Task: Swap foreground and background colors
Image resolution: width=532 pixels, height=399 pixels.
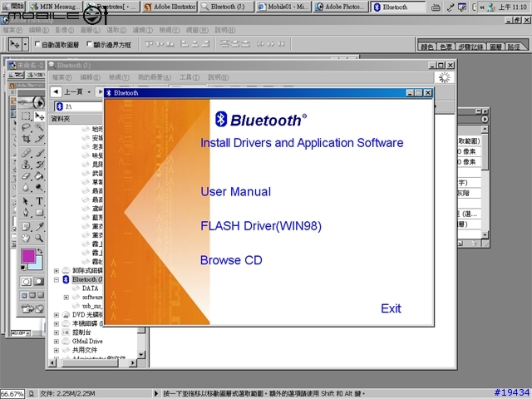Action: click(x=40, y=251)
